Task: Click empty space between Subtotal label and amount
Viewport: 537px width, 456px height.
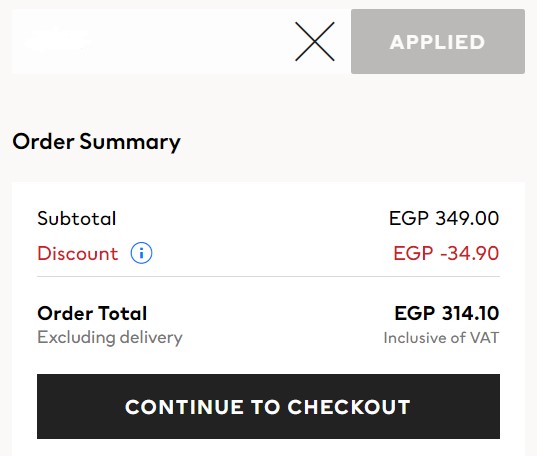Action: pyautogui.click(x=252, y=219)
